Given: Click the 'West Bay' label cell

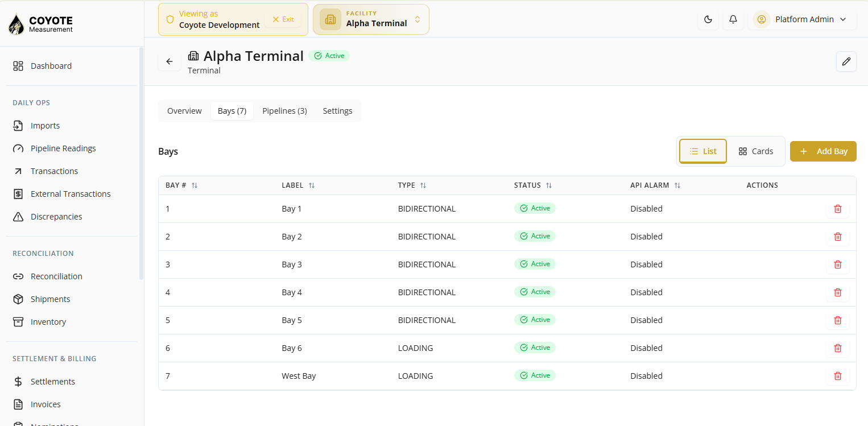Looking at the screenshot, I should pos(299,376).
